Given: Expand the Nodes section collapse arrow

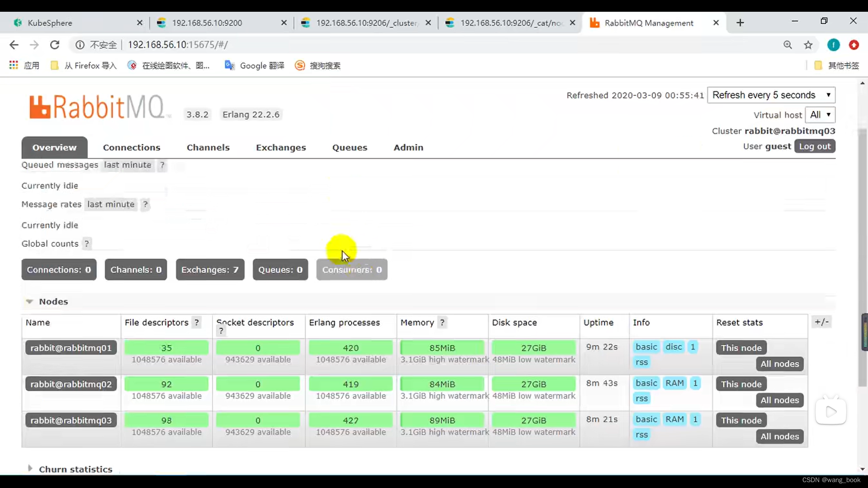Looking at the screenshot, I should (x=29, y=301).
